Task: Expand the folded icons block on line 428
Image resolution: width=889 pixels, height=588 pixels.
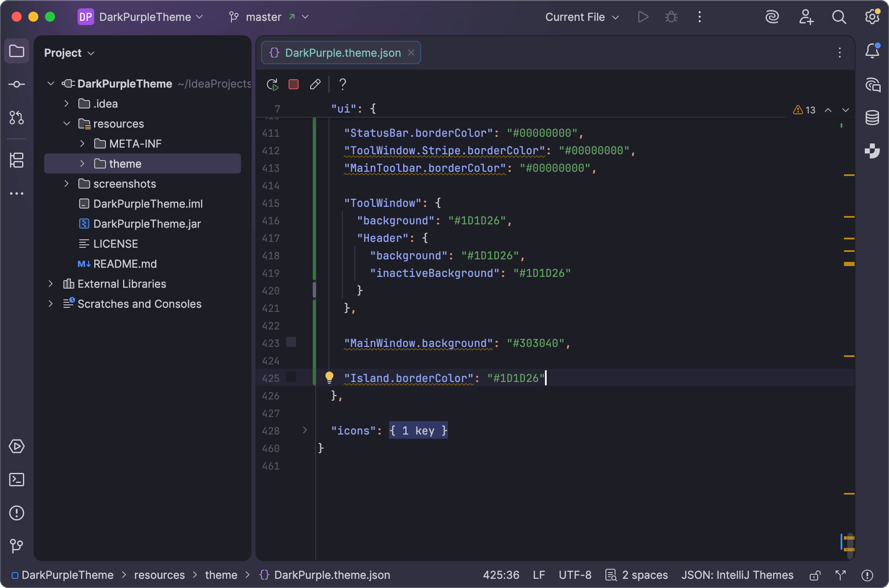Action: pyautogui.click(x=306, y=430)
